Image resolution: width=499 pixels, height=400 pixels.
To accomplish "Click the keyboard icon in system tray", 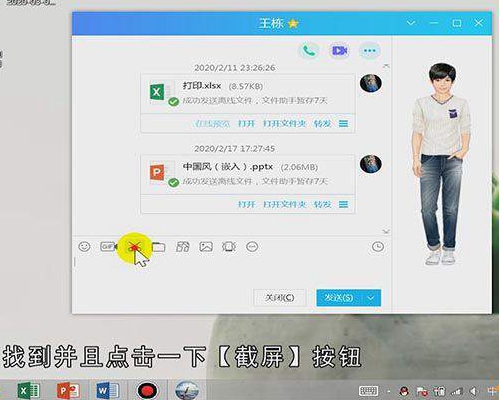I will click(368, 391).
